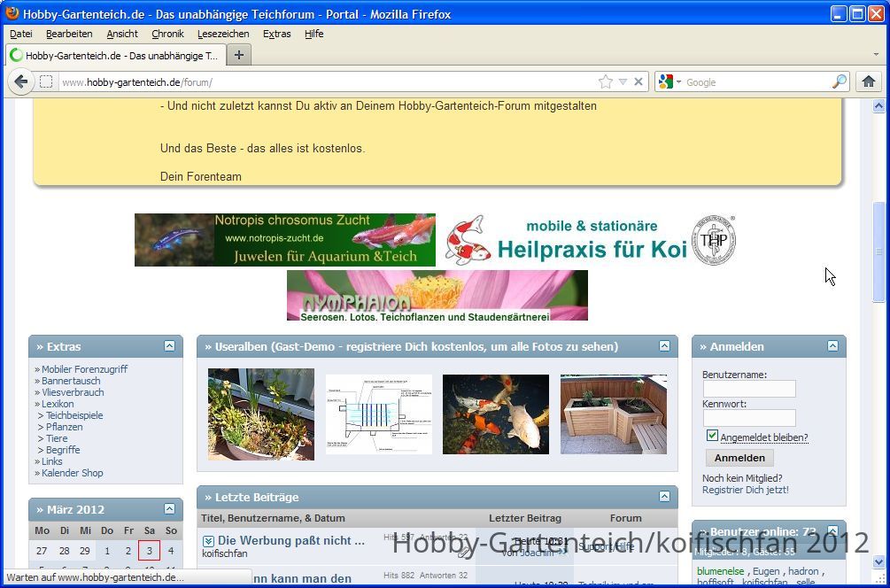Collapse the Letzte Beiträge panel
Image resolution: width=890 pixels, height=588 pixels.
(x=664, y=497)
